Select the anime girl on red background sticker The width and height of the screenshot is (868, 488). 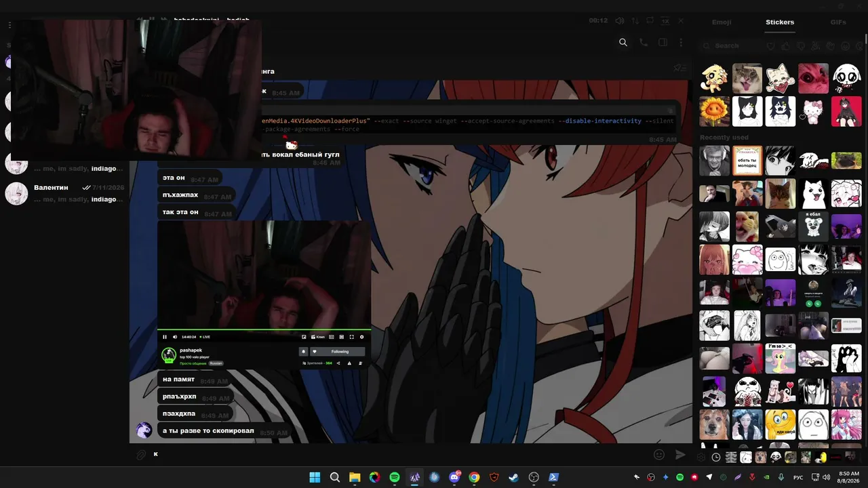click(x=846, y=112)
